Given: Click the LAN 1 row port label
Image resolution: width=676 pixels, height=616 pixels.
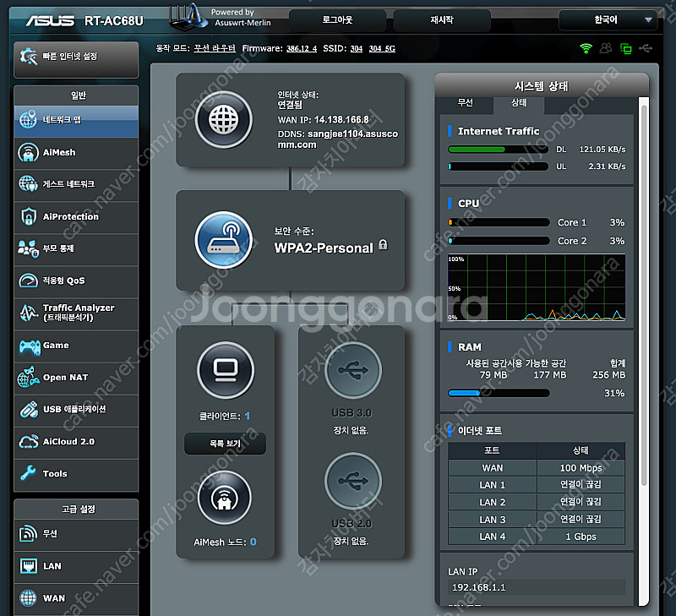Looking at the screenshot, I should [493, 485].
